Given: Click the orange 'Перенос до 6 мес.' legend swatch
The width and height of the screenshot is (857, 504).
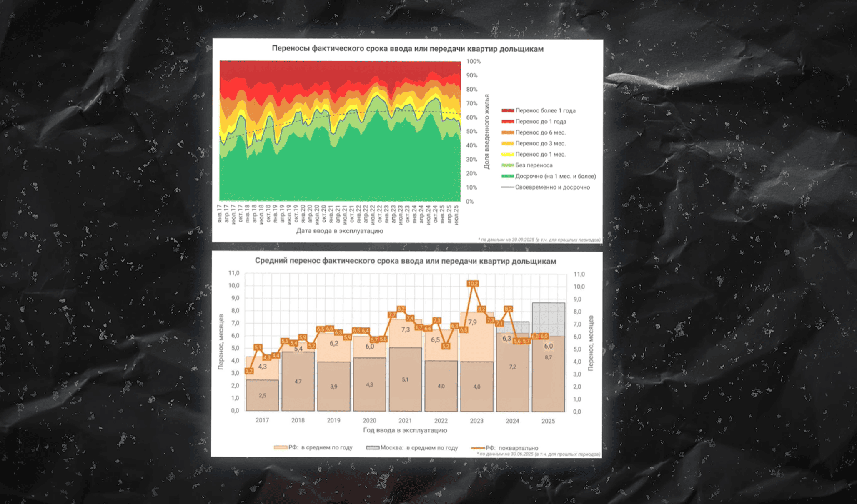Looking at the screenshot, I should [x=507, y=132].
